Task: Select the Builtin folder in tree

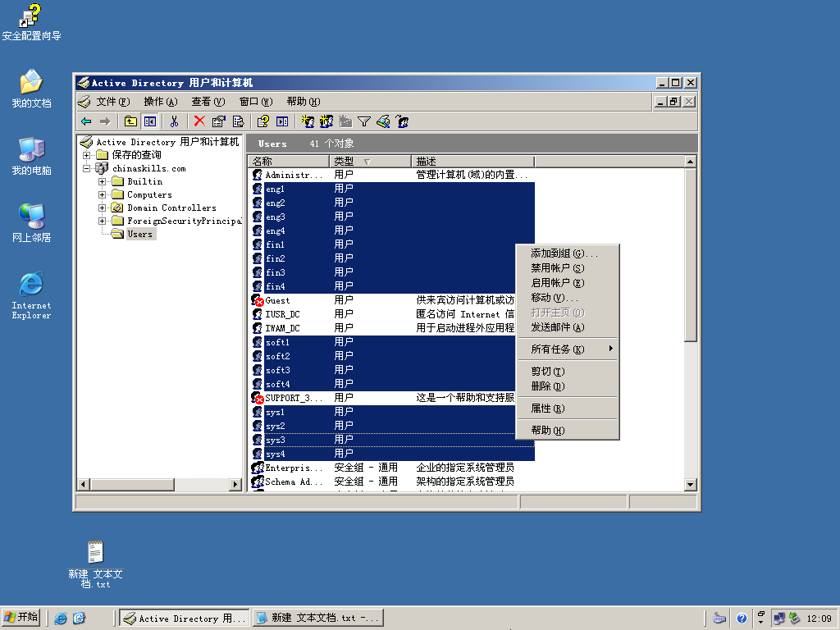Action: pyautogui.click(x=137, y=181)
